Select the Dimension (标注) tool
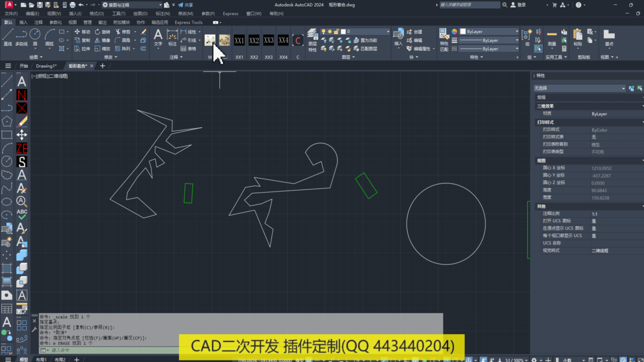Viewport: 644px width, 362px height. (x=173, y=37)
